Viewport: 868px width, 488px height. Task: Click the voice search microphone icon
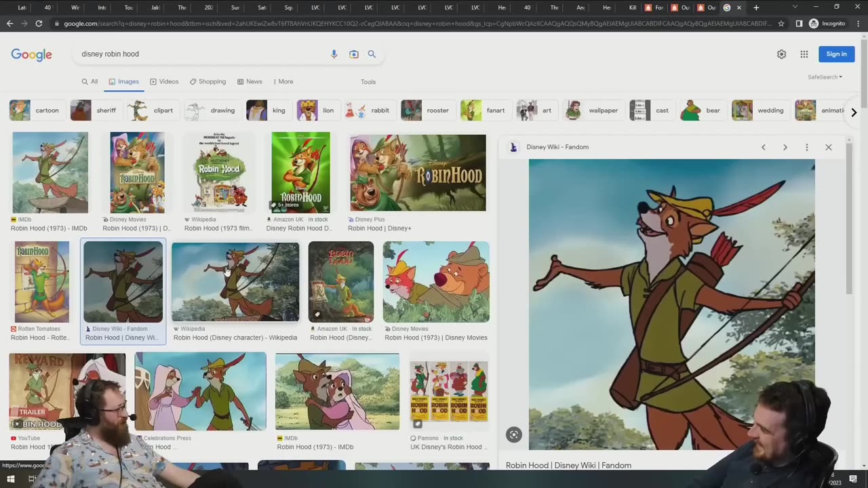point(334,54)
